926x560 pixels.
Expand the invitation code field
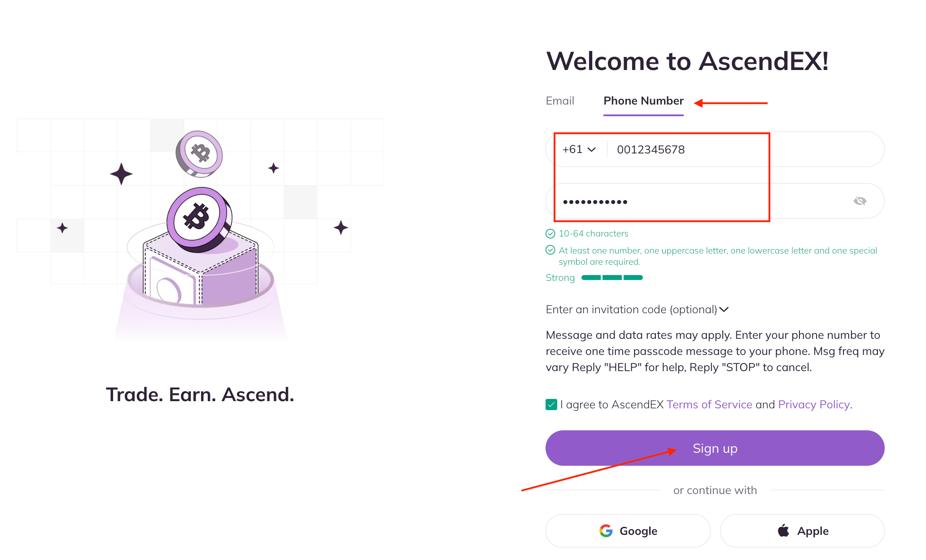point(637,310)
